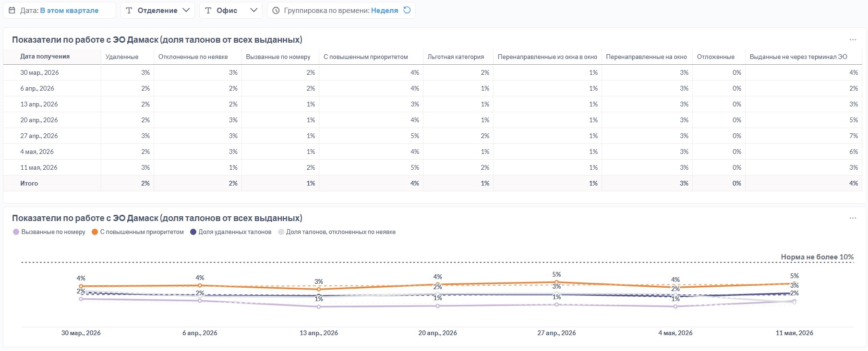Change time grouping value 'Неделя'

(384, 10)
